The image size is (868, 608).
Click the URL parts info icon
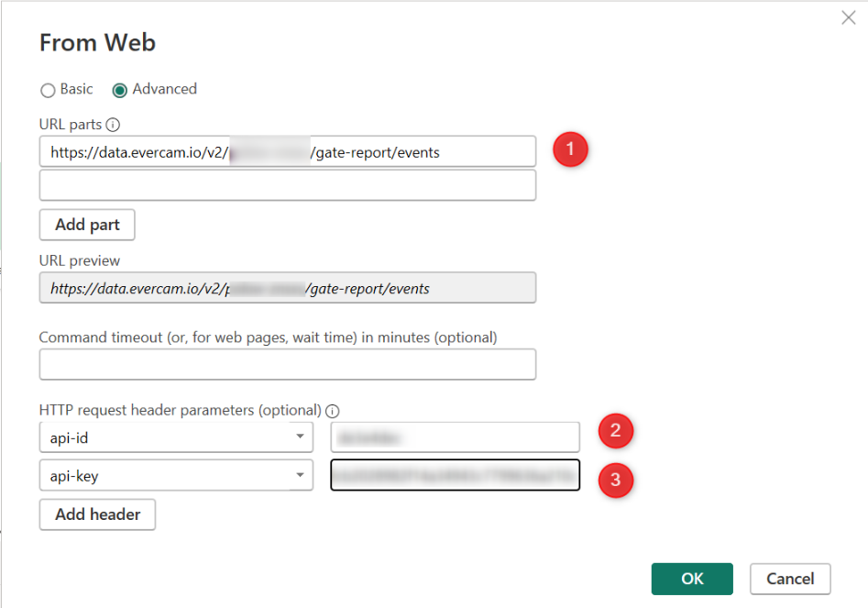(113, 125)
